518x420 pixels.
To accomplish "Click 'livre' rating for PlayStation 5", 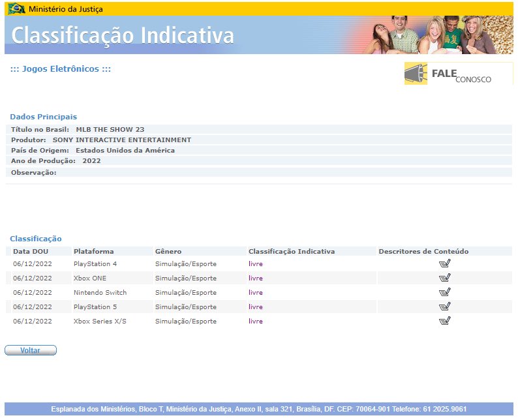I will pyautogui.click(x=256, y=307).
